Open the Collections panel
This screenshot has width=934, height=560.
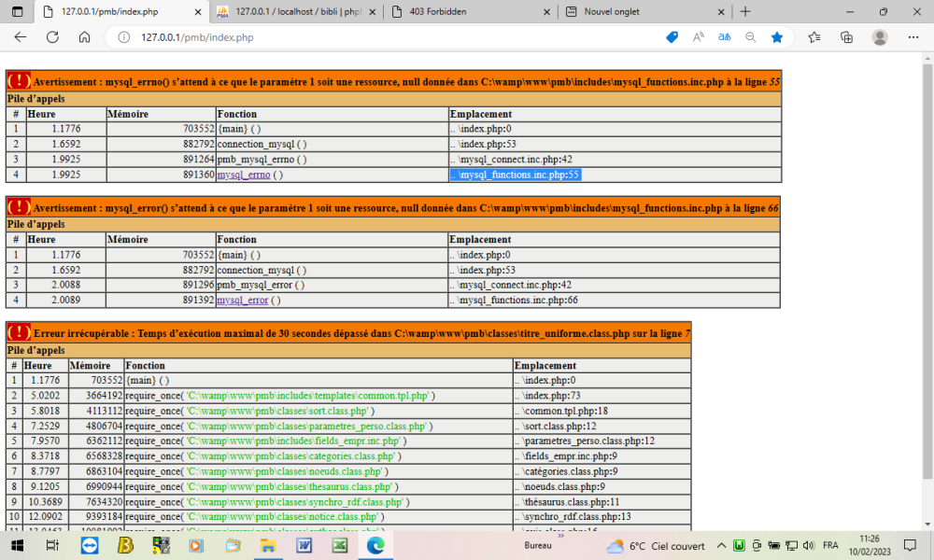pos(846,37)
